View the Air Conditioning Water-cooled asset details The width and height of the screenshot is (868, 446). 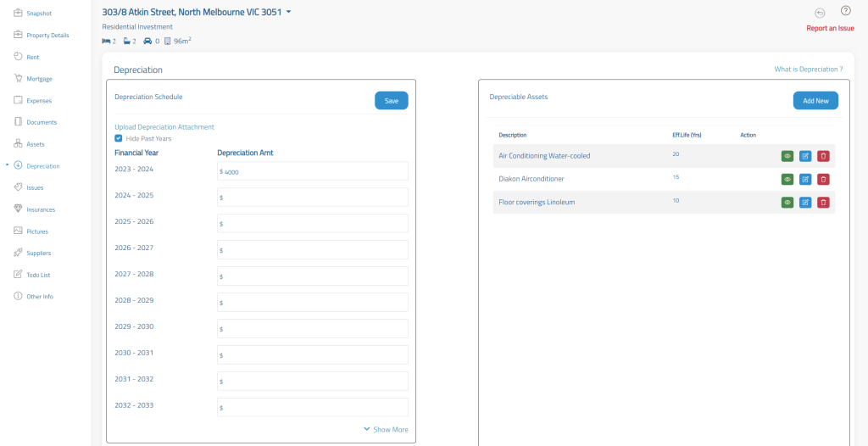click(x=787, y=156)
